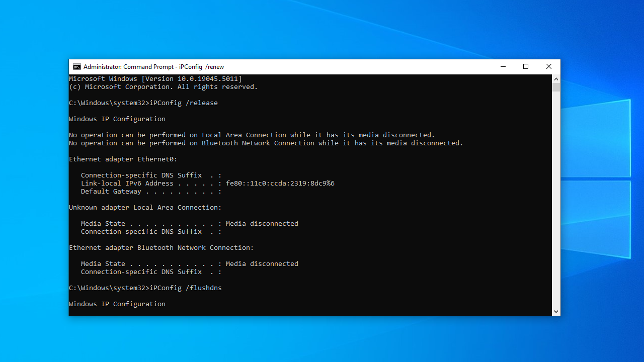Image resolution: width=644 pixels, height=362 pixels.
Task: Click the window title "Administrator: Command Prompt - iPConfig /renew"
Action: click(x=154, y=67)
